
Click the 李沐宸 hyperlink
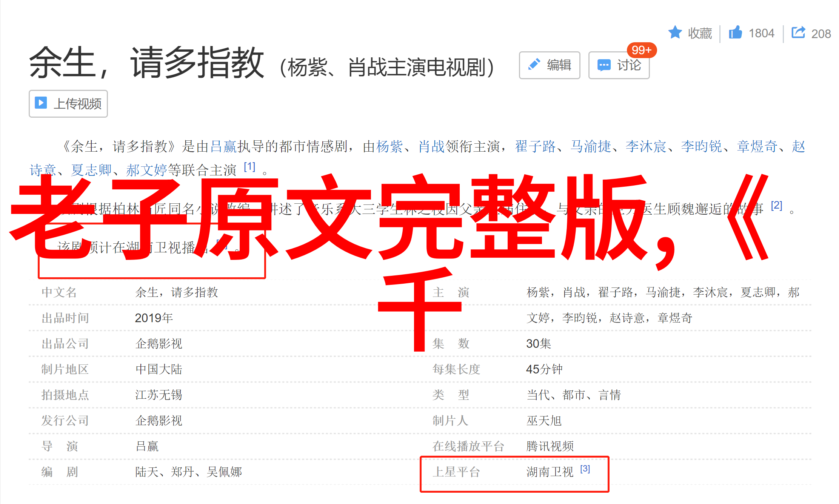coord(646,146)
